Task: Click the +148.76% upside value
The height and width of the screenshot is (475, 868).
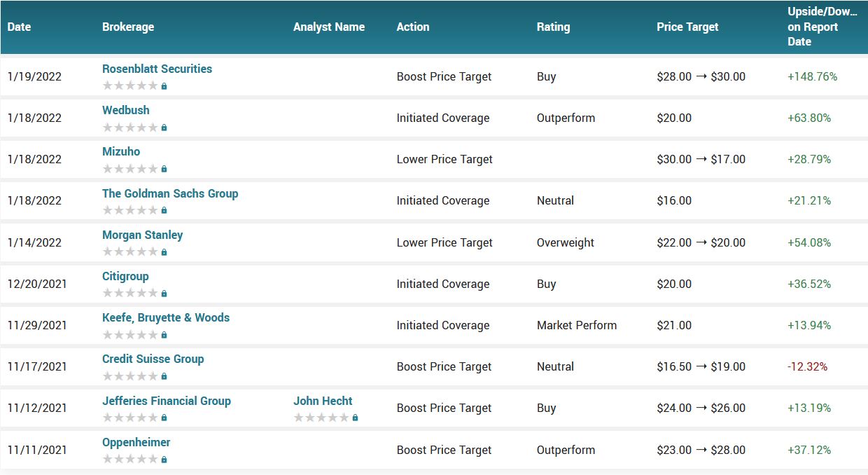Action: pyautogui.click(x=813, y=76)
